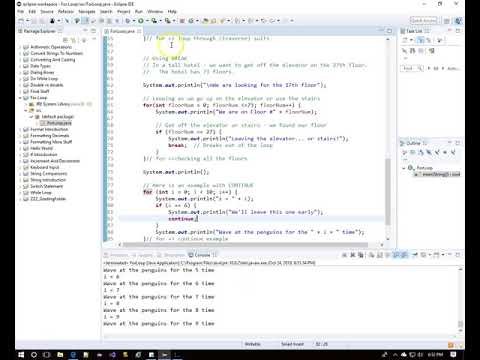Open the Navigate menu
The width and height of the screenshot is (480, 360).
click(87, 12)
